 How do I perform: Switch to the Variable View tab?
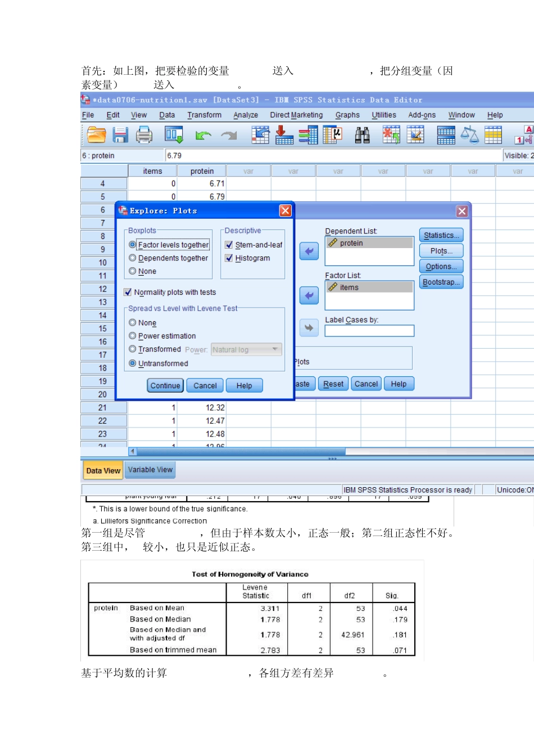click(150, 470)
